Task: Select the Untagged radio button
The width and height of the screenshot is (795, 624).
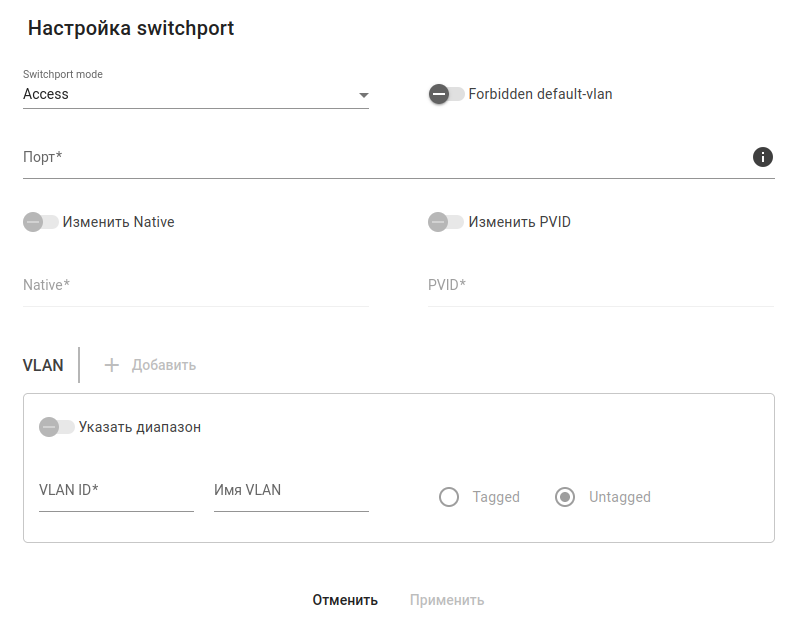Action: click(x=565, y=497)
